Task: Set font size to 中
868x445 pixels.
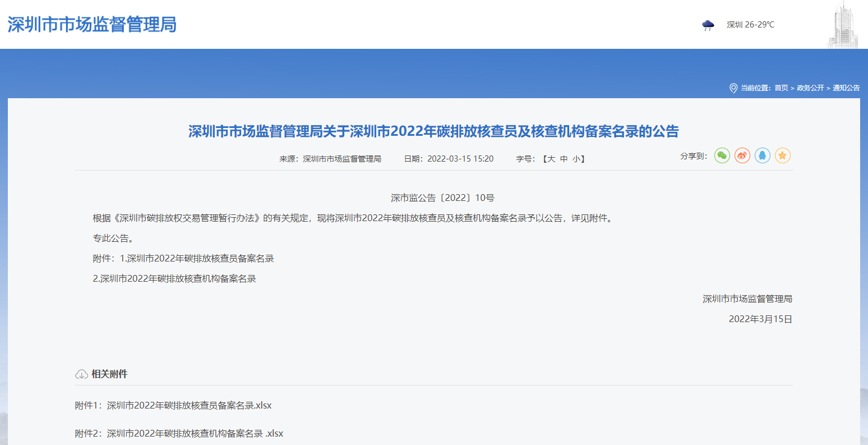Action: point(564,159)
